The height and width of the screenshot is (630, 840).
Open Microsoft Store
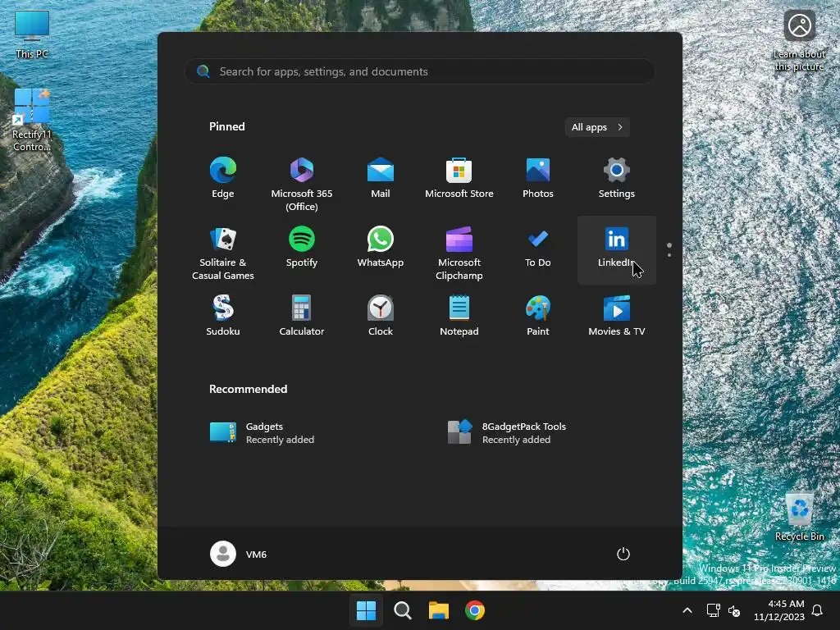point(459,178)
